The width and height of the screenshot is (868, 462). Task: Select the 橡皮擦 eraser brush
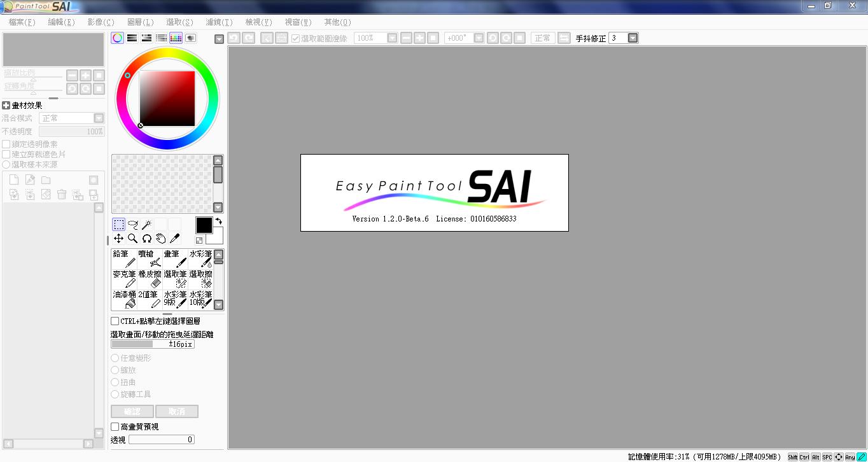[x=150, y=279]
